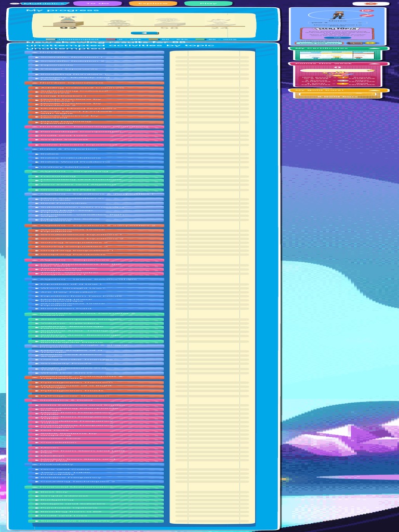
Task: Click play arrow beside Adding Colossal Columns
Action: [x=37, y=88]
